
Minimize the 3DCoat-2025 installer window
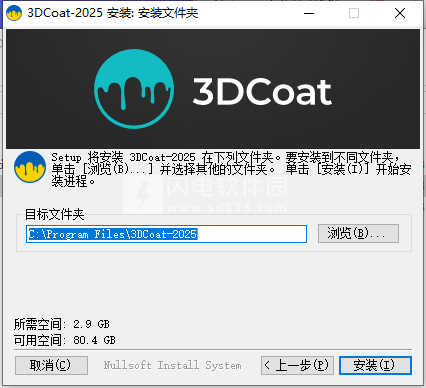309,13
